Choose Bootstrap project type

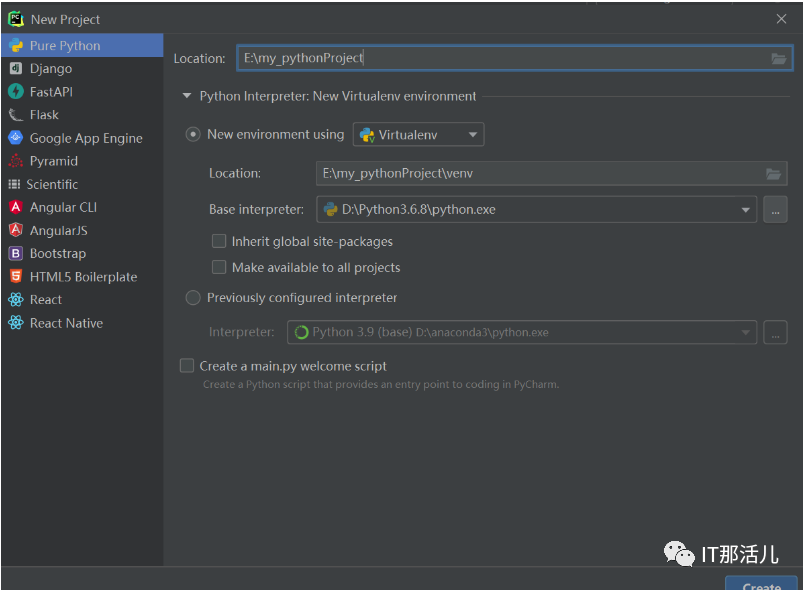[82, 253]
